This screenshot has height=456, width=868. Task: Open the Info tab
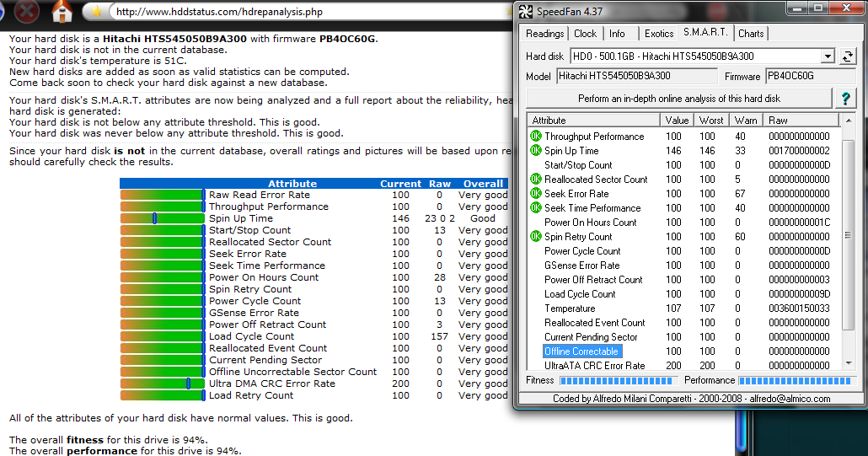(617, 34)
